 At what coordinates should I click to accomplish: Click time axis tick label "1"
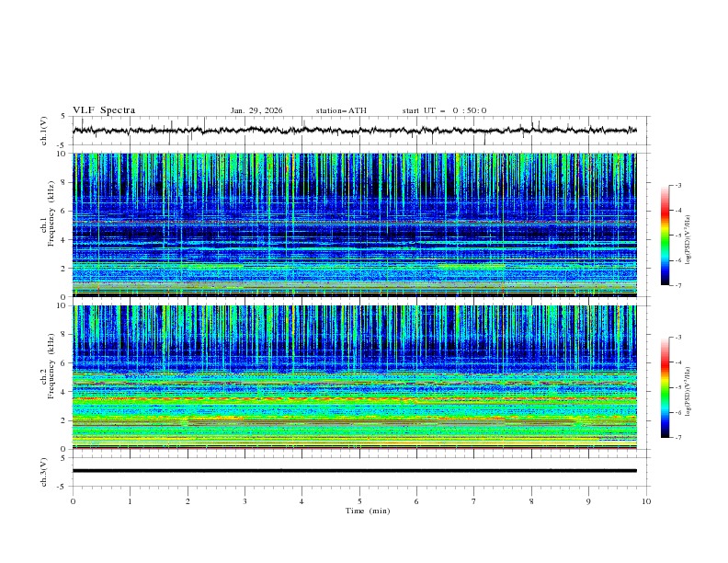pyautogui.click(x=130, y=501)
